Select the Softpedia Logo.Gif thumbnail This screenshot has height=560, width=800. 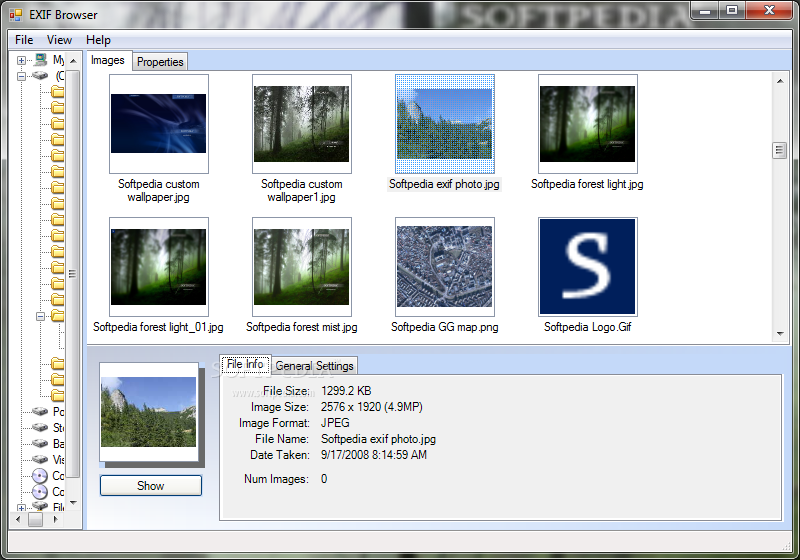588,267
